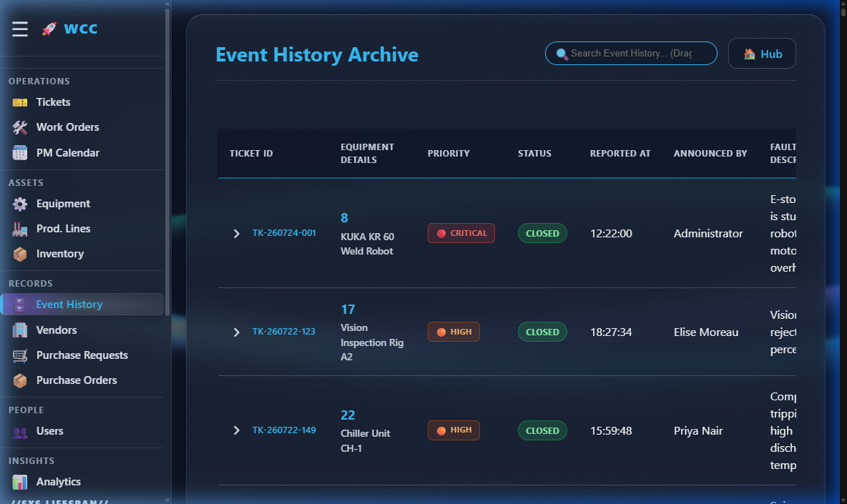Click the Status column header
Screen dimensions: 847x504
click(x=534, y=154)
